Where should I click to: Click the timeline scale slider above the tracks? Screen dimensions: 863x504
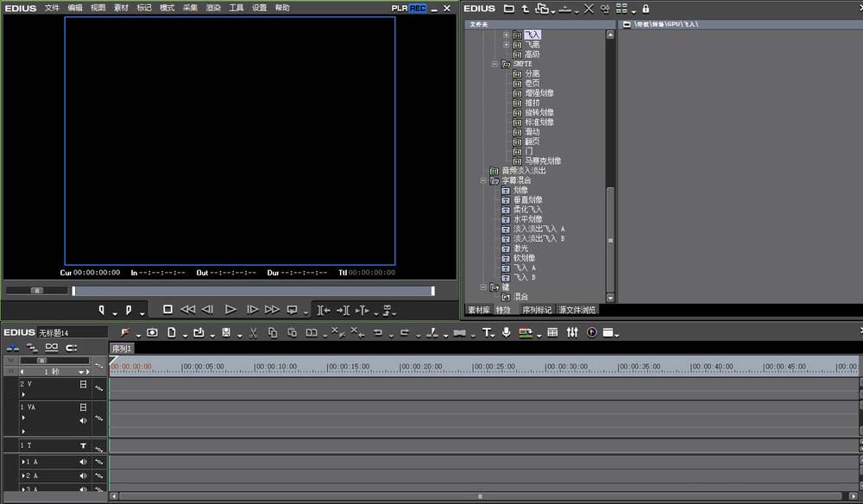pyautogui.click(x=41, y=360)
